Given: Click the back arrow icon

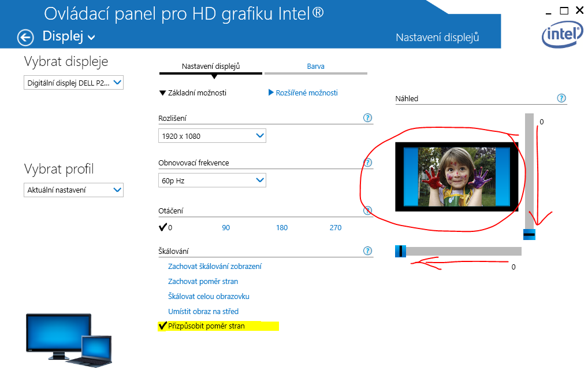Looking at the screenshot, I should tap(25, 38).
